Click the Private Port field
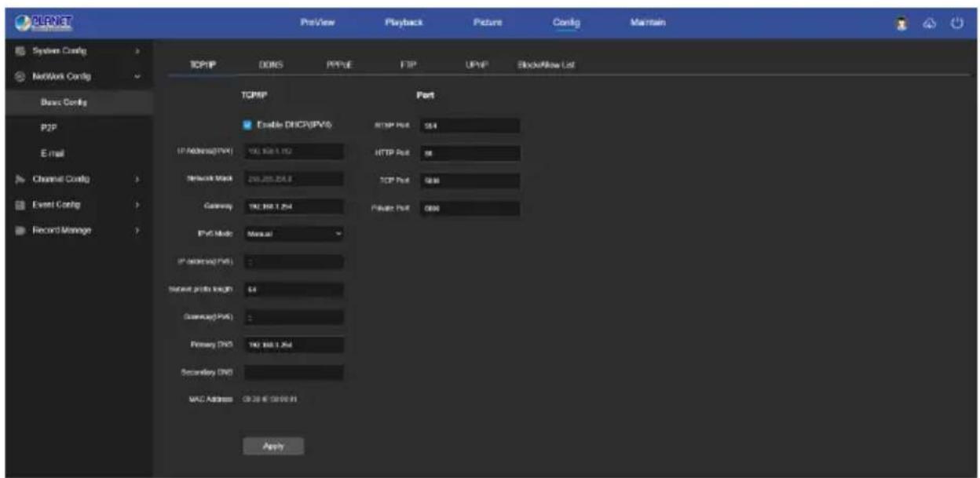The width and height of the screenshot is (980, 478). 470,208
